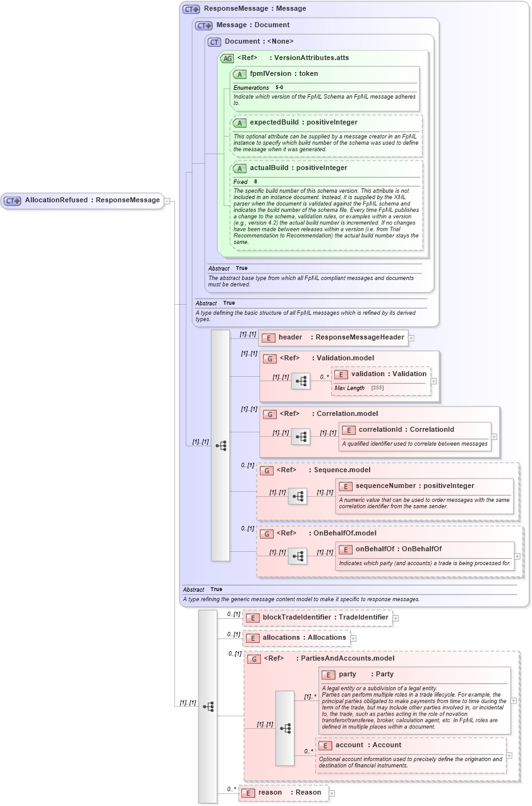This screenshot has height=806, width=532.
Task: Click the G icon of PartiesAndAccounts.model
Action: 254,659
